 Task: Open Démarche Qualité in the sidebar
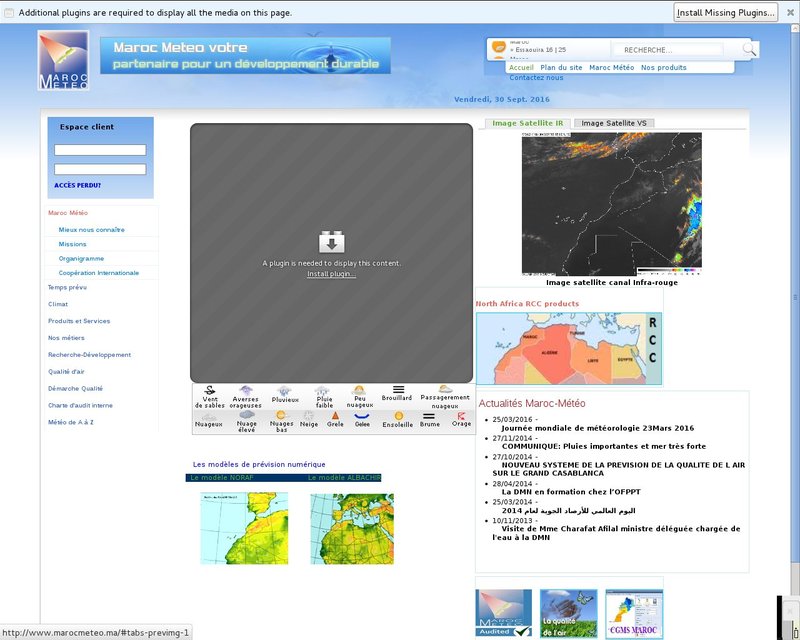tap(76, 388)
